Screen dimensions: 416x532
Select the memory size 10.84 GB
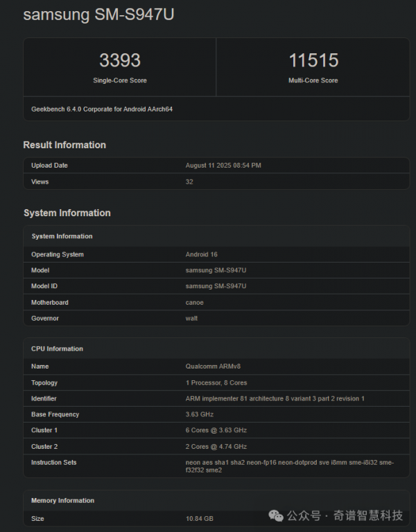tap(200, 519)
